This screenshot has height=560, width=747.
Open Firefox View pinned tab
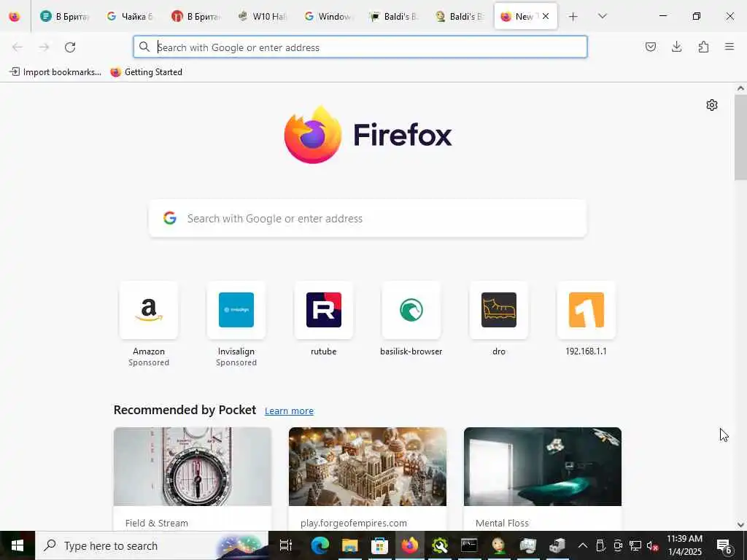[x=15, y=17]
